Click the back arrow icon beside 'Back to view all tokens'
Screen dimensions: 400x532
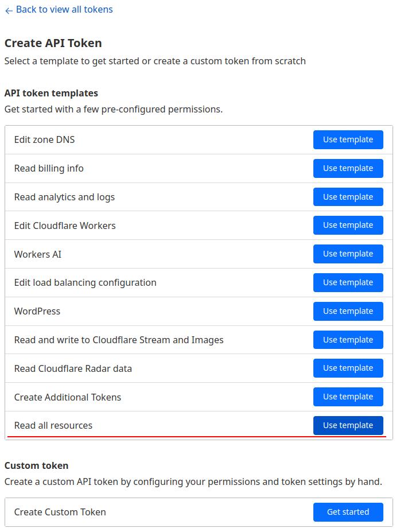coord(9,10)
